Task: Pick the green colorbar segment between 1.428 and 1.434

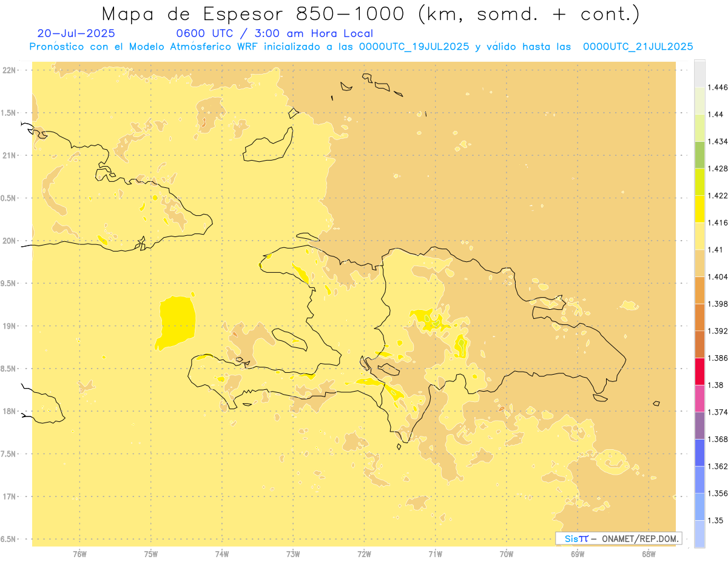Action: [699, 155]
